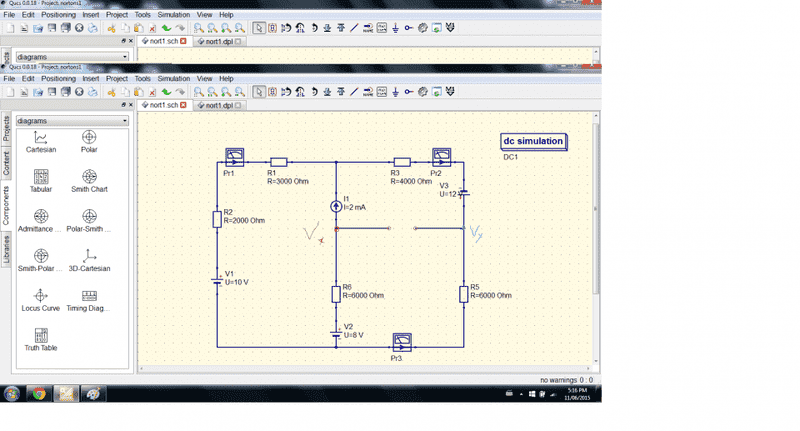Viewport: 800px width, 431px height.
Task: Insert a ground symbol from toolbar
Action: (395, 92)
